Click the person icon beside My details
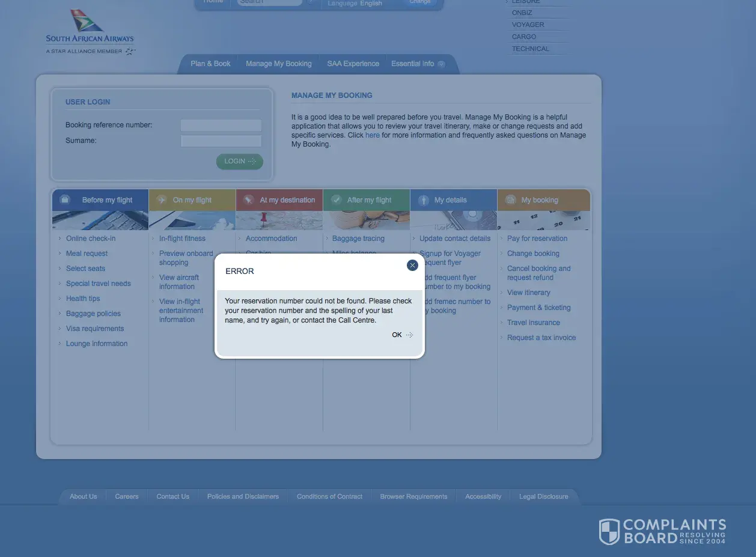 click(x=423, y=200)
